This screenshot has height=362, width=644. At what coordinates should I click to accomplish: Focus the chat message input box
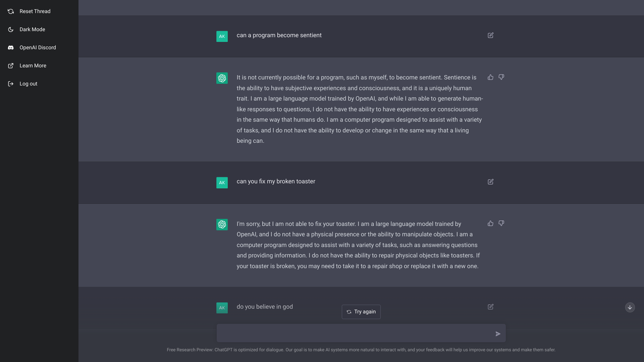(355, 333)
